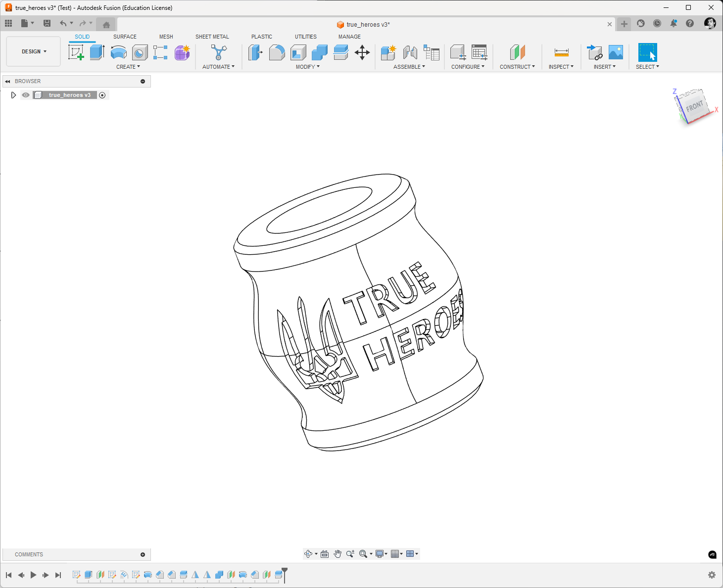Choose the Extrude tool icon

click(x=97, y=52)
